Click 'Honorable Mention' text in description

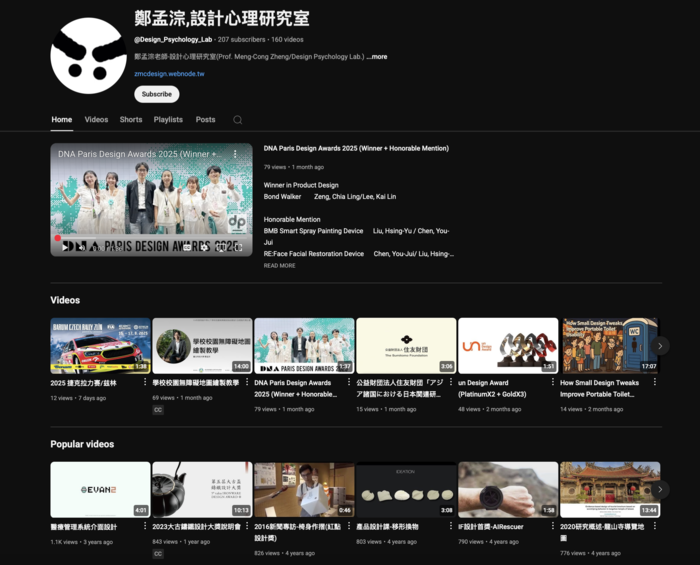(x=292, y=220)
